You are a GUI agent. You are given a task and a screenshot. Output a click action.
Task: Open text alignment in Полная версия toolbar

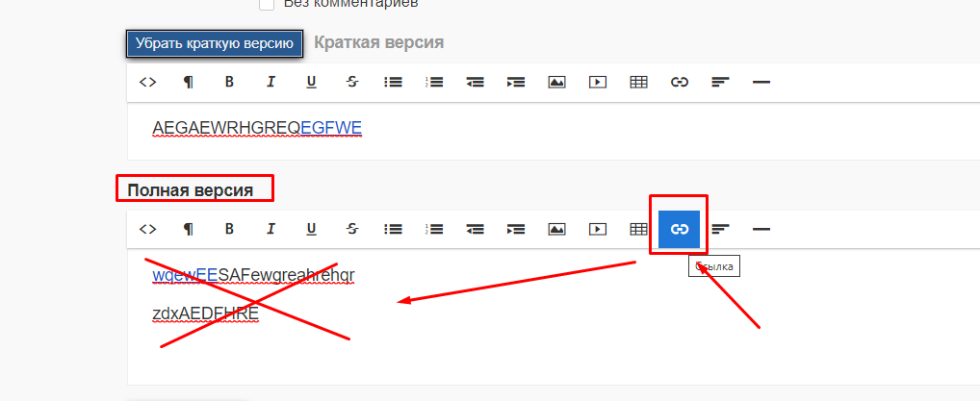click(721, 229)
